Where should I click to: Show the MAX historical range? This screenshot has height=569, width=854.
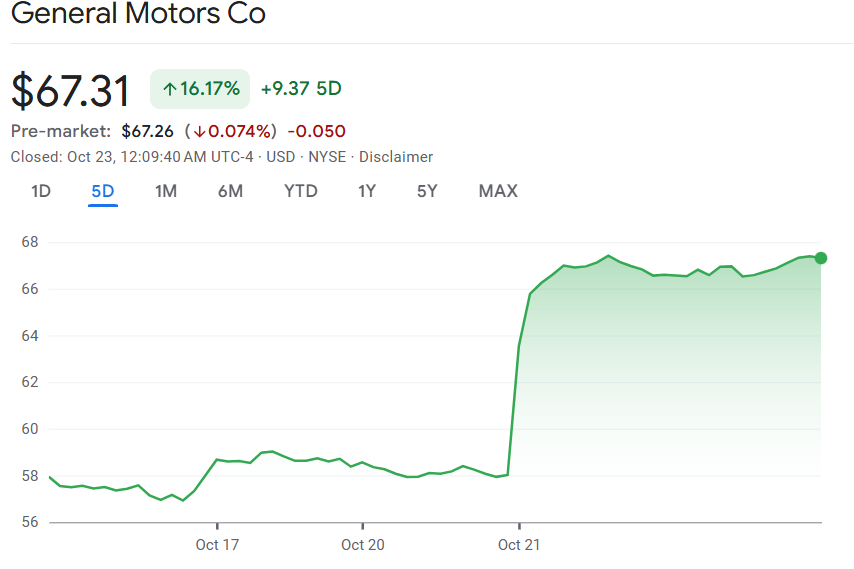(498, 191)
